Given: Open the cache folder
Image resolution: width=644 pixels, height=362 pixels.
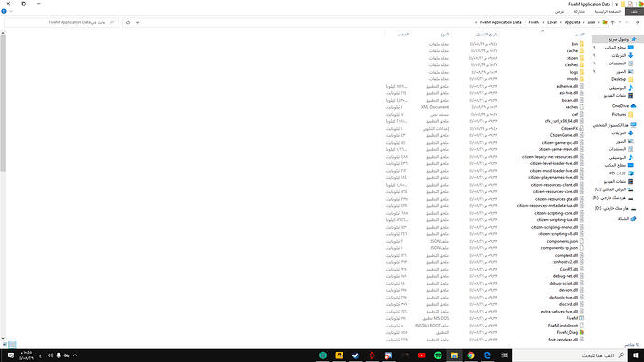Looking at the screenshot, I should coord(576,51).
